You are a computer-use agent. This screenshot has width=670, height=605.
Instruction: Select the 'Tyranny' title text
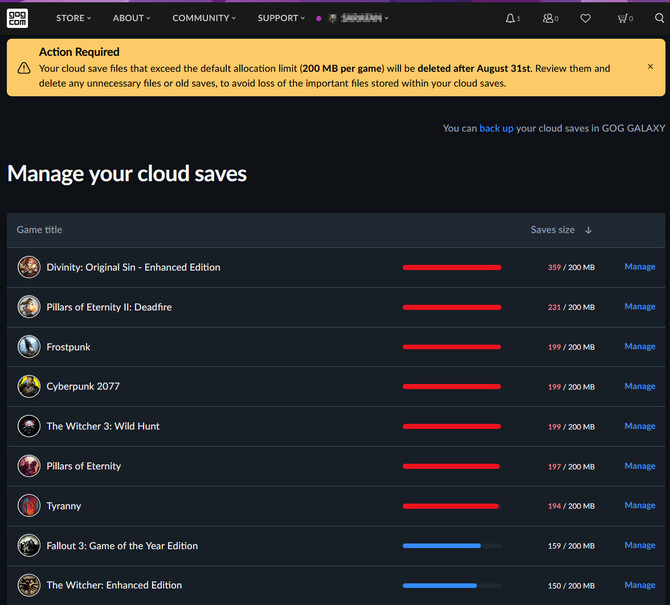(x=64, y=506)
